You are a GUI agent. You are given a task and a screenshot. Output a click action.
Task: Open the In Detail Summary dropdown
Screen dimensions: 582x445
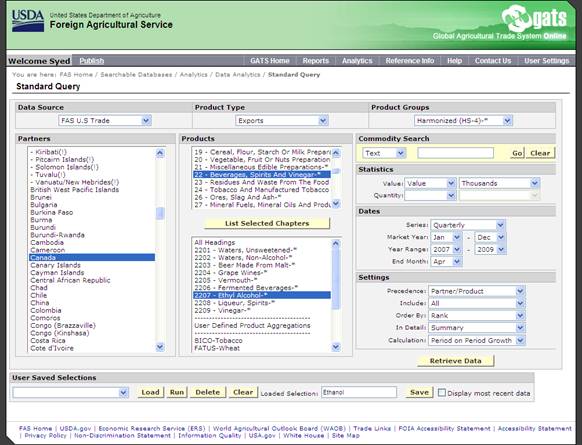pos(477,328)
